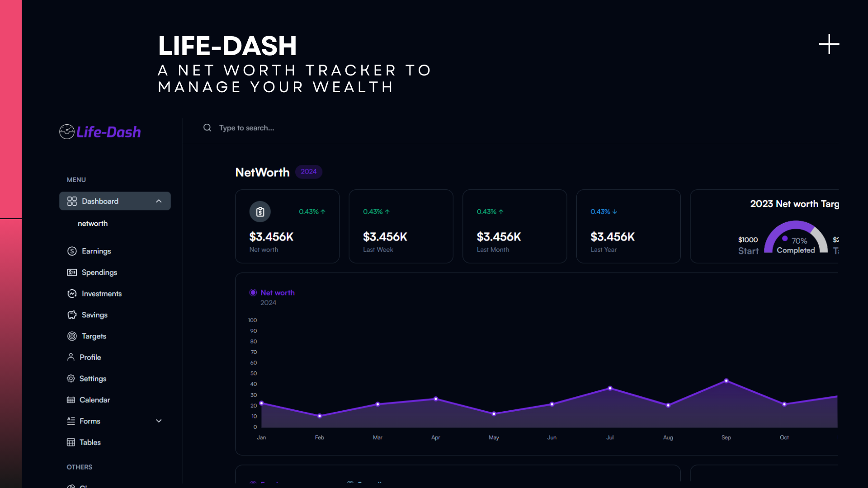
Task: Open Spendings from the sidebar
Action: click(72, 272)
